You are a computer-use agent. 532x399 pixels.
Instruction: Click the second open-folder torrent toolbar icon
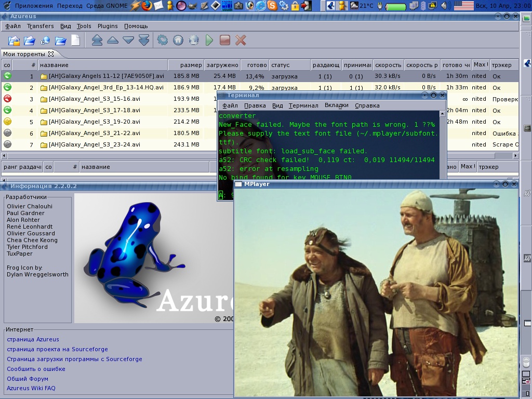[x=30, y=41]
